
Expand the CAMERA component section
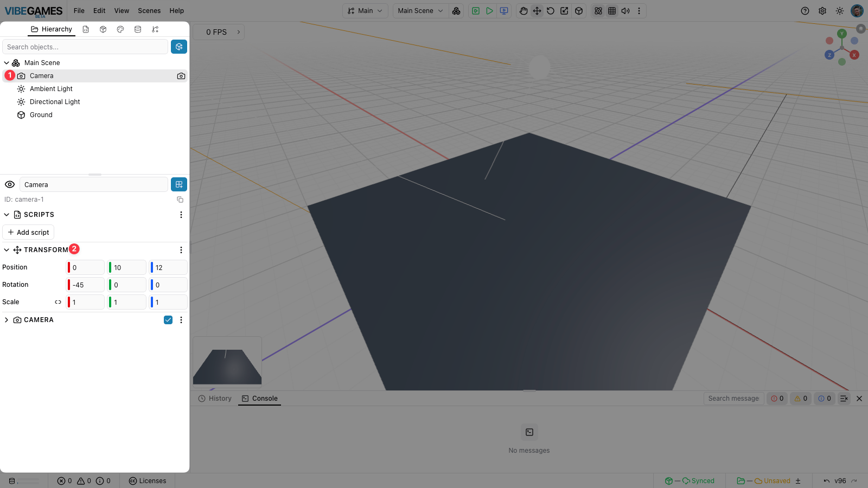(7, 320)
